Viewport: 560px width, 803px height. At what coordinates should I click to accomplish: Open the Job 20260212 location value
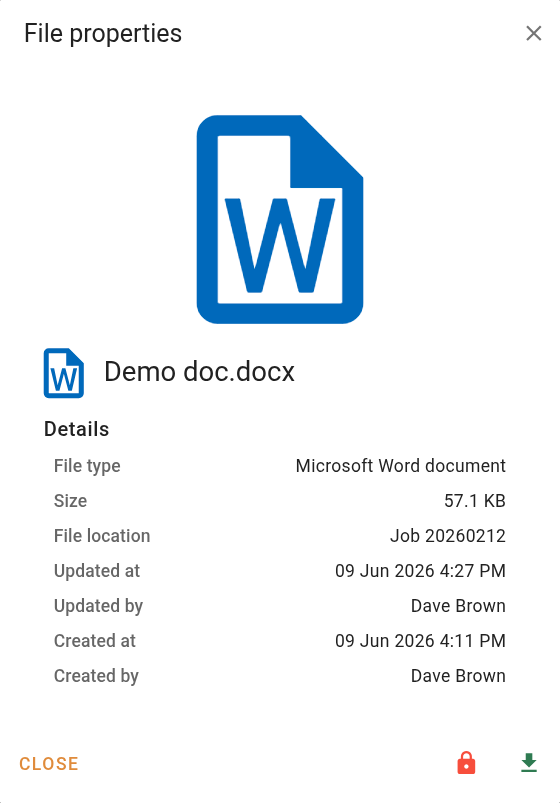click(448, 536)
